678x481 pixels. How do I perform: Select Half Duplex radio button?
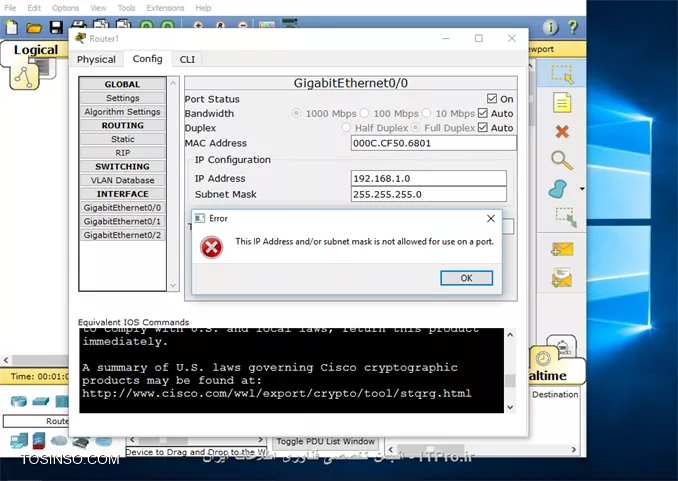(346, 128)
